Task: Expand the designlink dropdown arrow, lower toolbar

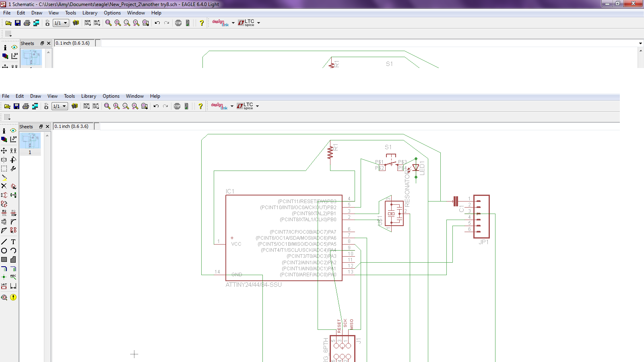Action: click(x=232, y=106)
